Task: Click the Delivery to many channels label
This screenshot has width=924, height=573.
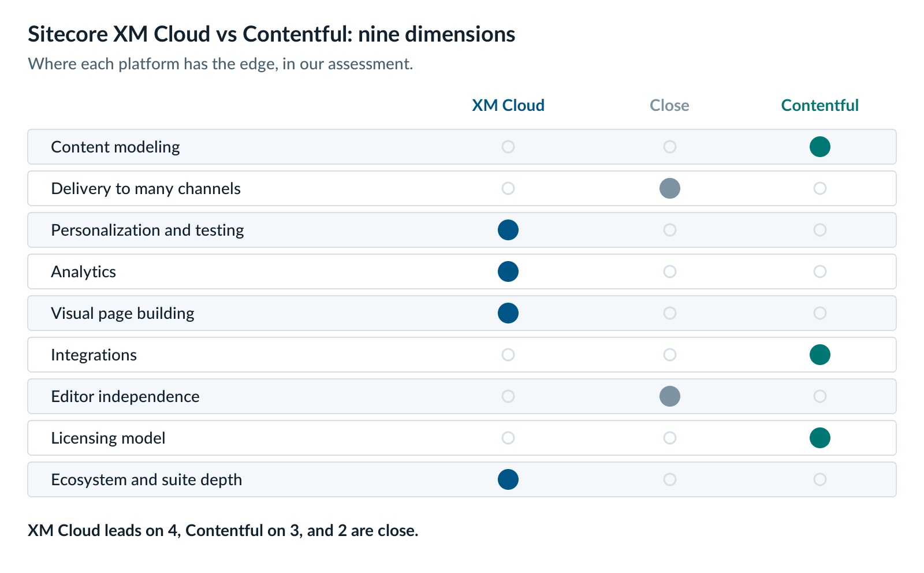Action: point(146,188)
